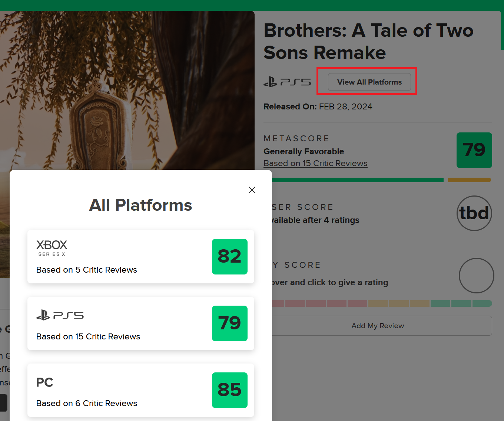Click the PS5 logo in the popup card
The width and height of the screenshot is (504, 421).
click(60, 315)
